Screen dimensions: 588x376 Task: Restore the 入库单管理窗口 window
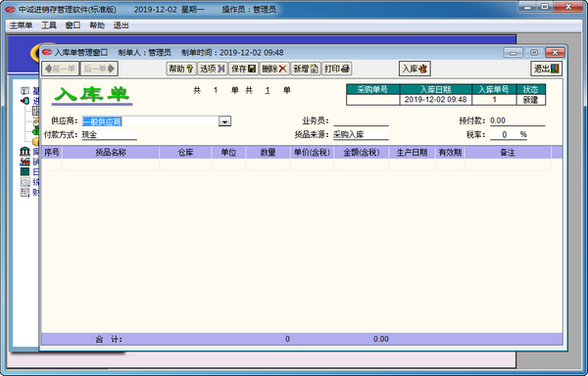[534, 53]
